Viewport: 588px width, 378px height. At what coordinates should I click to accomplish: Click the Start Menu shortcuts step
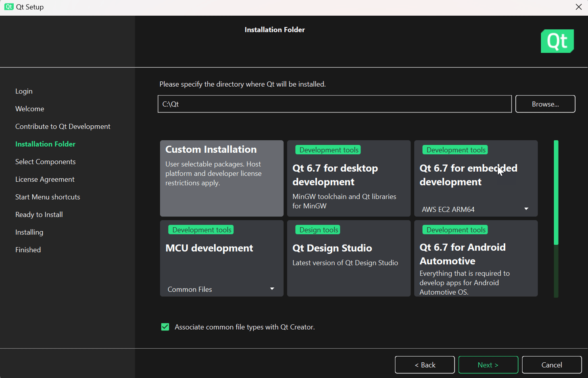tap(47, 197)
